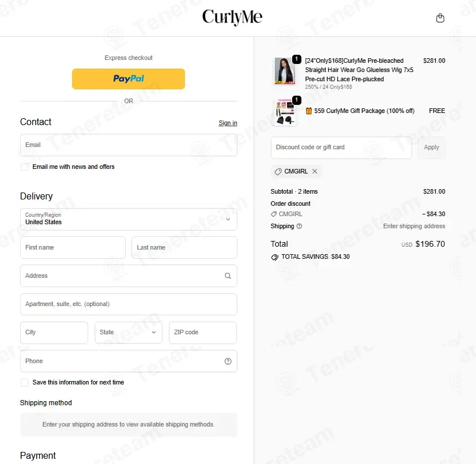Click the CurlyMe logo
The width and height of the screenshot is (476, 464).
pyautogui.click(x=232, y=17)
